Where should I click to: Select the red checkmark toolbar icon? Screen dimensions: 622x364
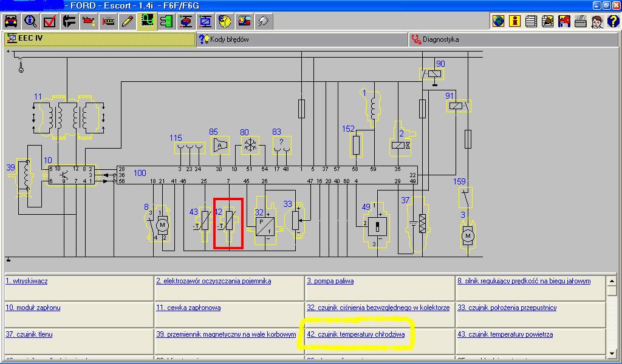[50, 22]
